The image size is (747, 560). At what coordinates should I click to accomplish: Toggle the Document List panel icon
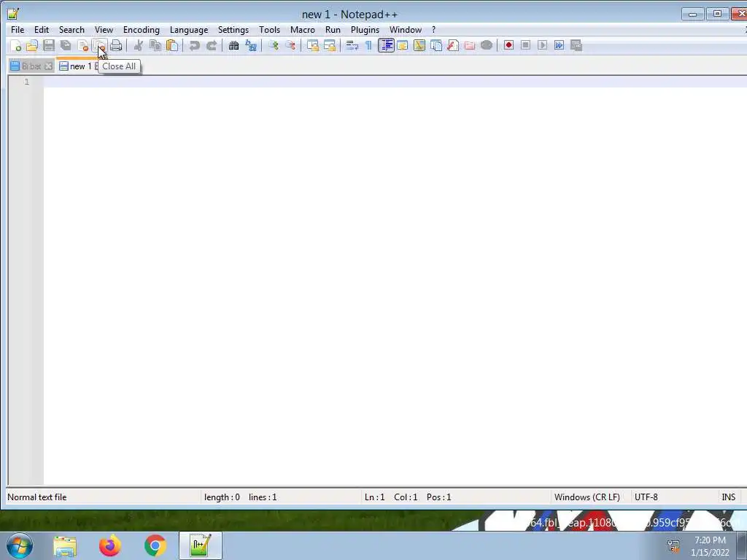(x=436, y=45)
